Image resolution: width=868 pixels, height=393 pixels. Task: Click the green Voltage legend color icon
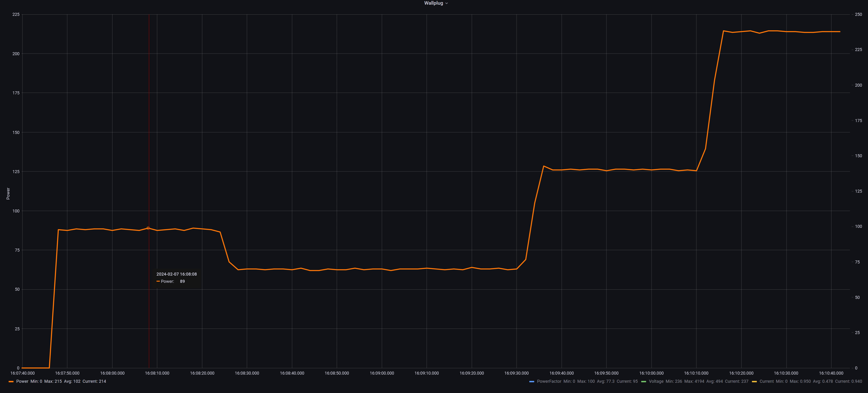[644, 382]
